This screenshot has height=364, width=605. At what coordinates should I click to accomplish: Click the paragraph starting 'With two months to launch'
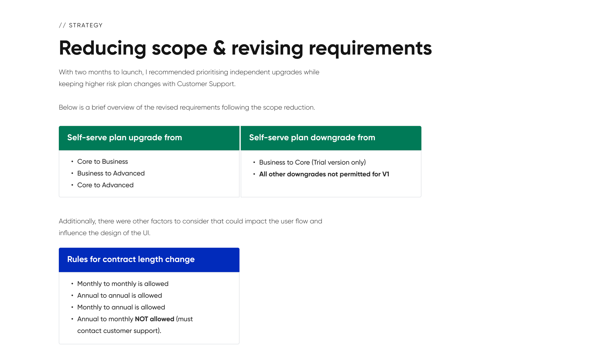pyautogui.click(x=189, y=78)
